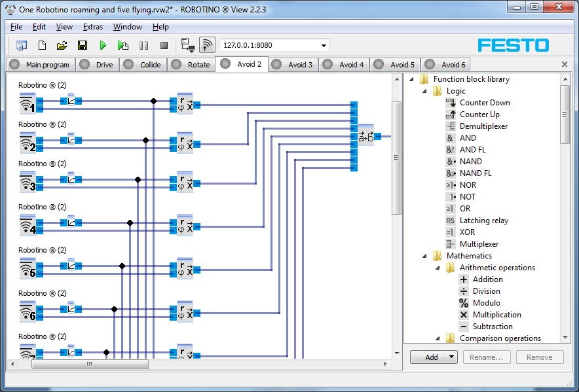
Task: Collapse the Comparison operations folder
Action: click(438, 338)
